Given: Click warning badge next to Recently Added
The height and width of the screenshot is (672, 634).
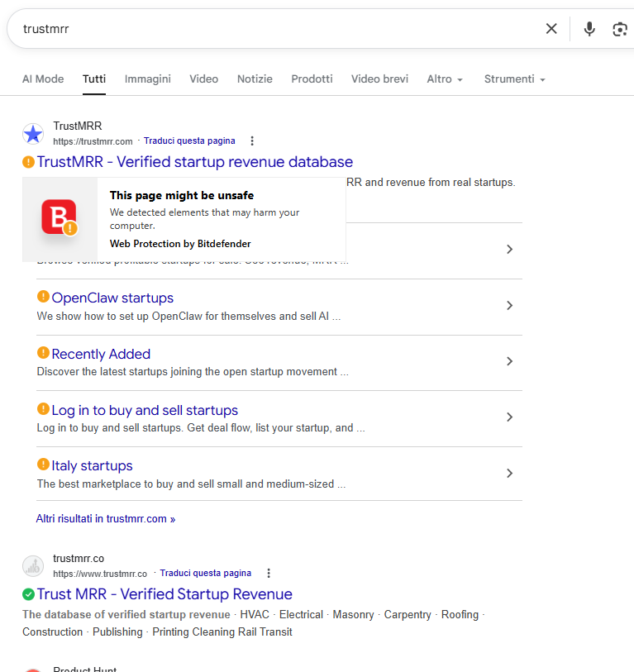Looking at the screenshot, I should 43,352.
